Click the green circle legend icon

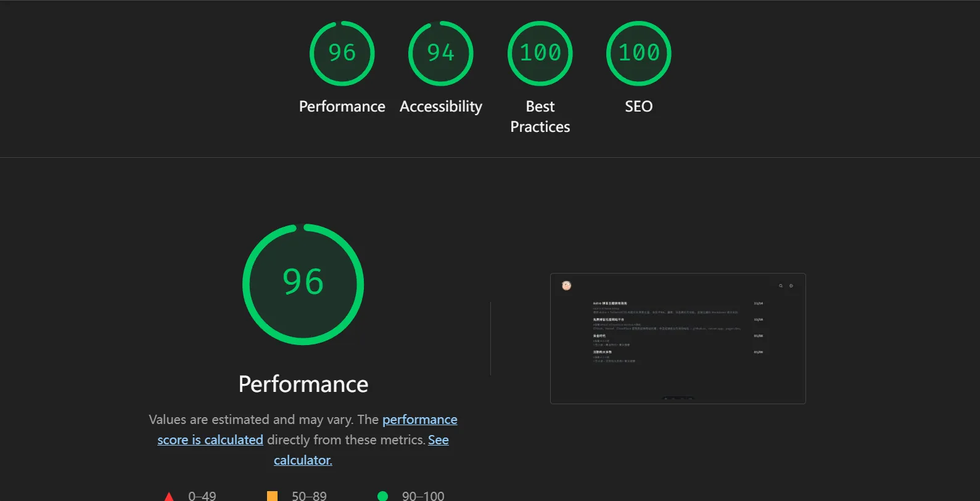382,496
